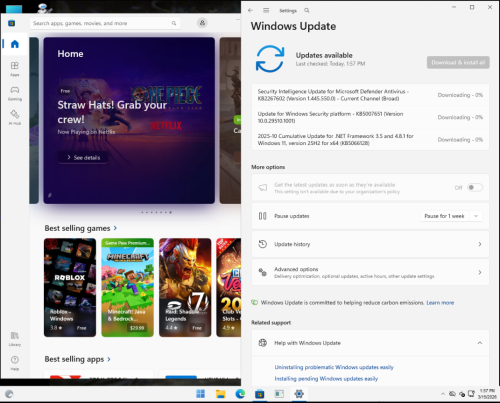Toggle Get the latest updates switch

pos(475,187)
